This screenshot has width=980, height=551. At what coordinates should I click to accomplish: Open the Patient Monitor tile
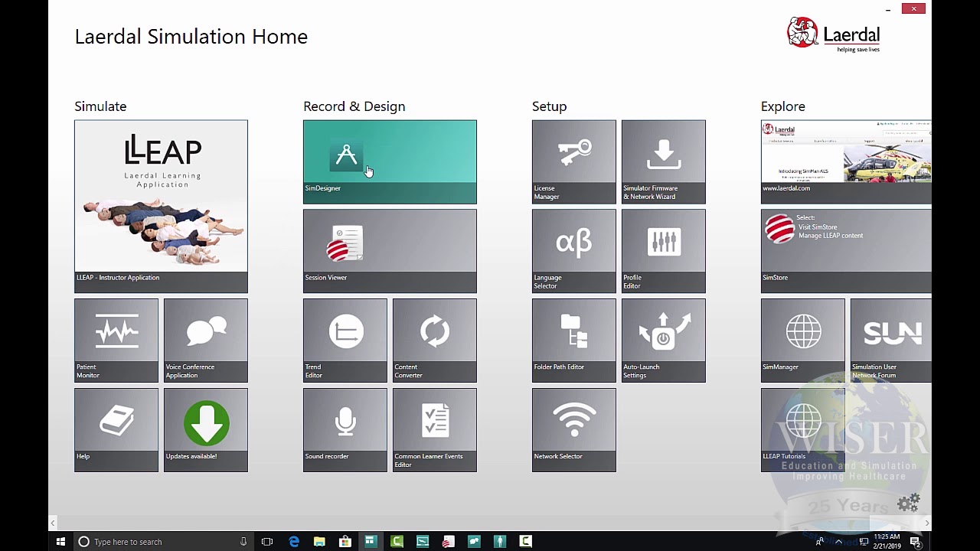pyautogui.click(x=116, y=341)
